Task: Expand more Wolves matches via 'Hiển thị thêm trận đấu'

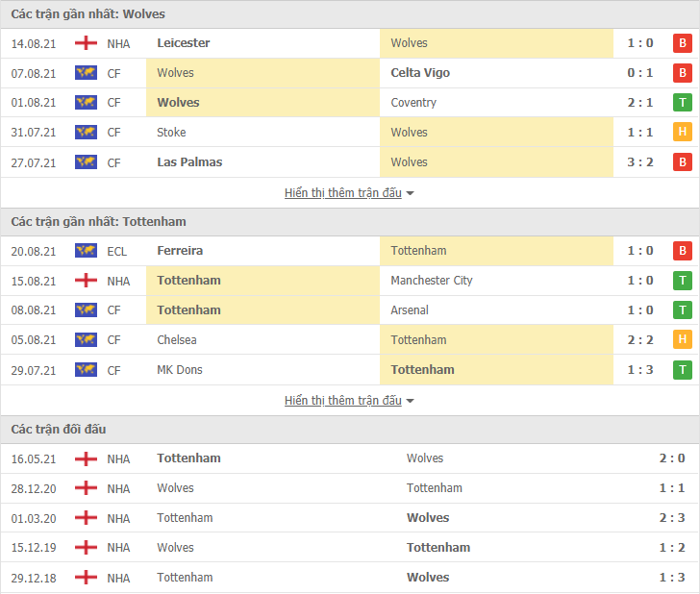Action: click(343, 193)
